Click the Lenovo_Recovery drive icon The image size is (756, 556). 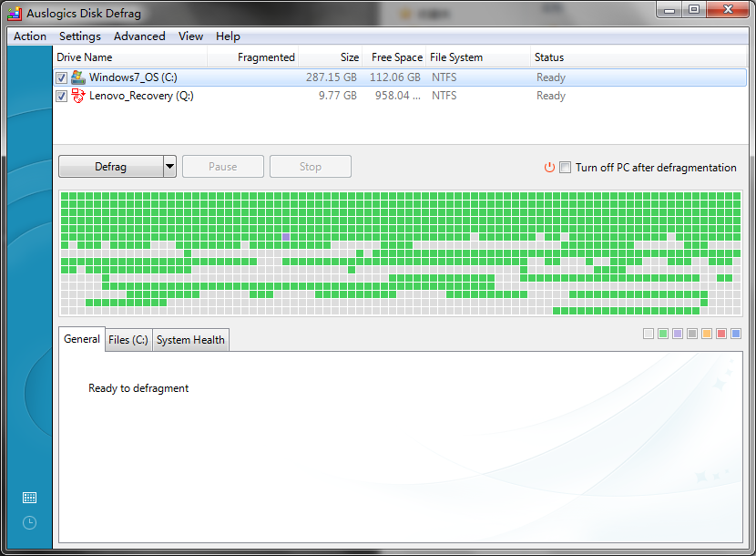[x=78, y=96]
